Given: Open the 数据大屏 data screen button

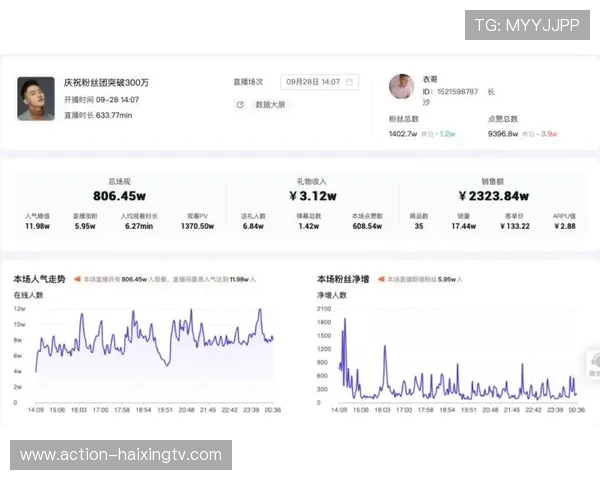Looking at the screenshot, I should pyautogui.click(x=270, y=104).
